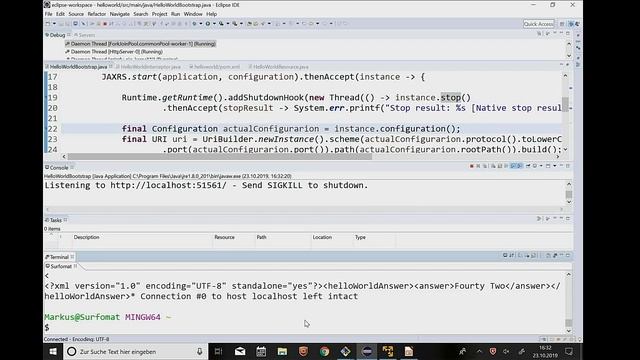The image size is (640, 360).
Task: Open the External Tools dropdown arrow
Action: pos(241,24)
